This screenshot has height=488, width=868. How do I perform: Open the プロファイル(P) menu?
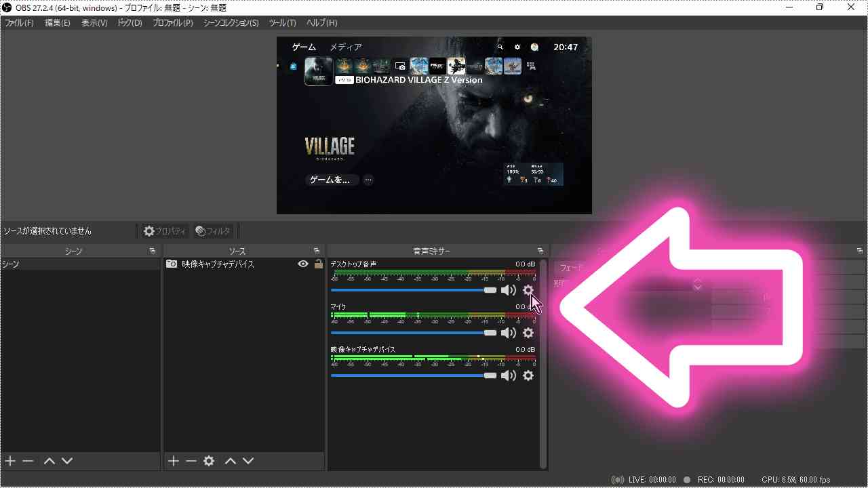(172, 23)
